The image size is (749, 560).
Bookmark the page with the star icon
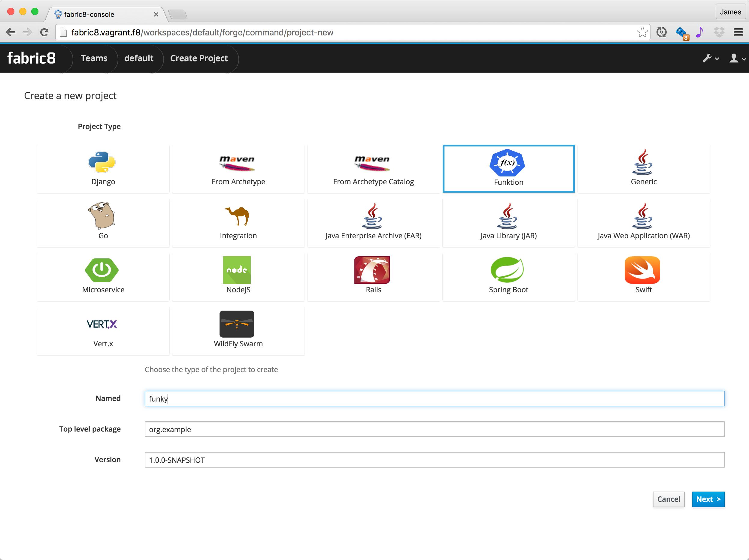click(642, 32)
